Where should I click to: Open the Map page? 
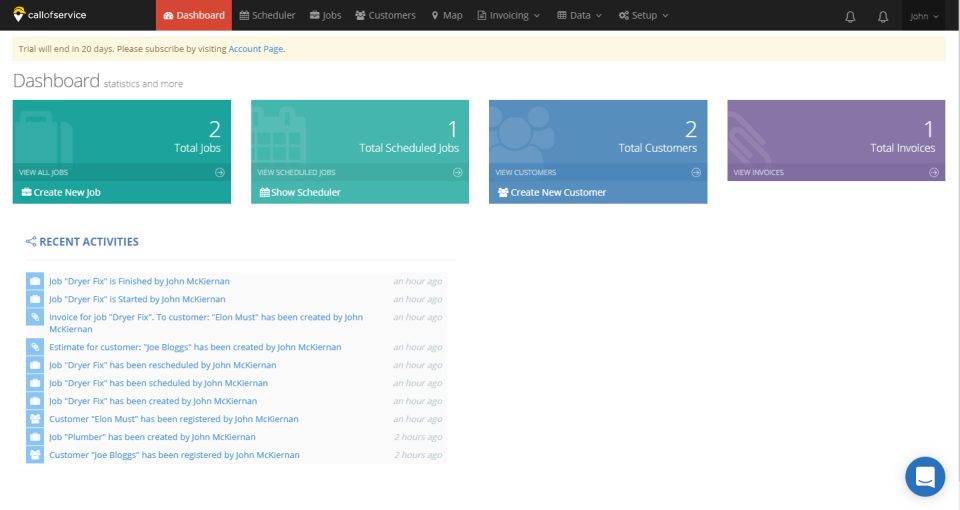447,15
